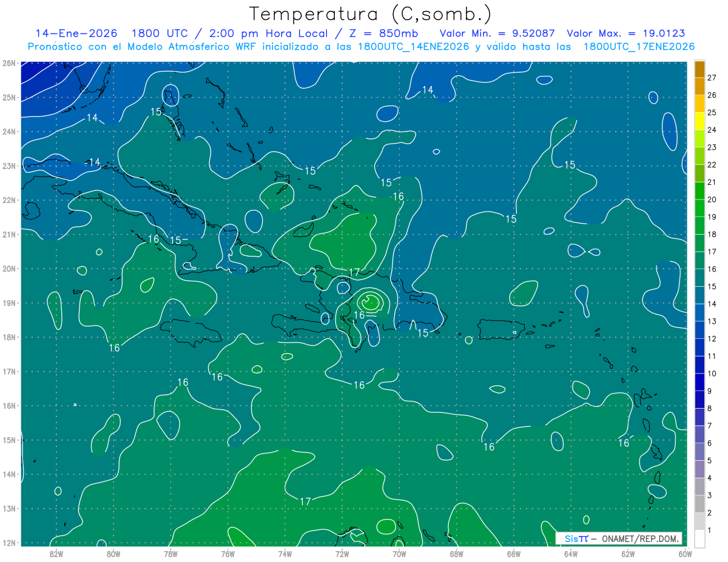Click the '78W' longitude axis label
728x562 pixels.
point(170,554)
